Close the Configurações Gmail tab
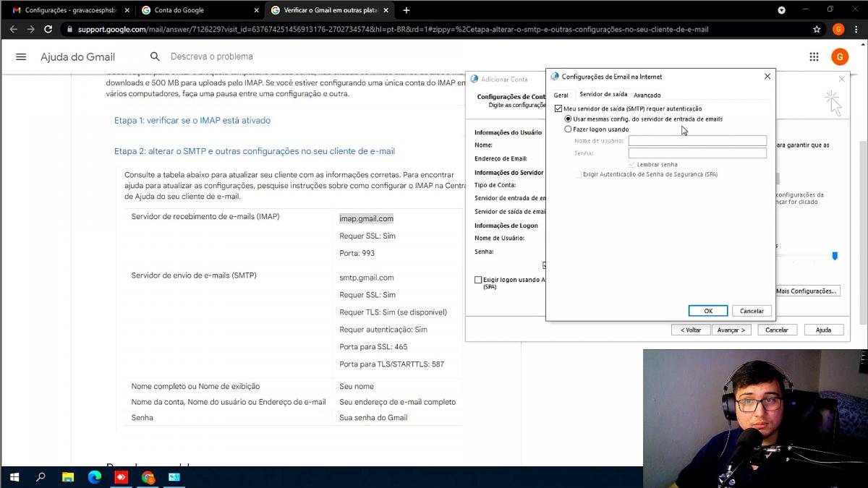 pyautogui.click(x=127, y=10)
